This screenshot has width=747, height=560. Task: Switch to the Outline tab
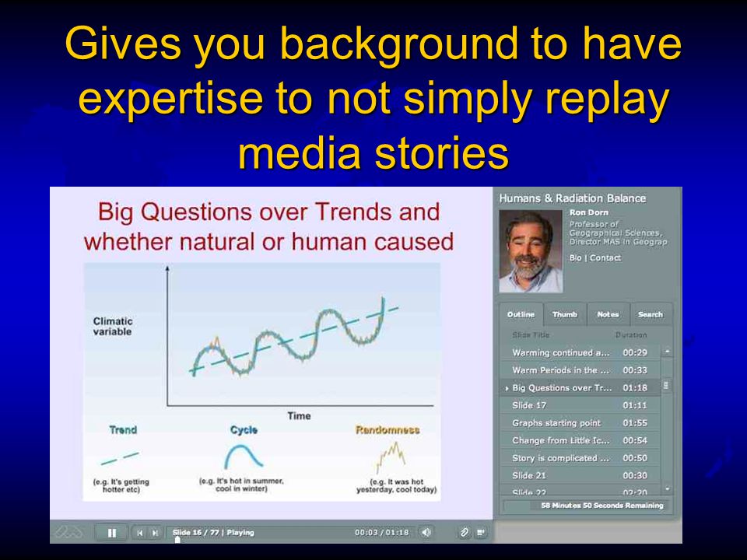tap(521, 314)
